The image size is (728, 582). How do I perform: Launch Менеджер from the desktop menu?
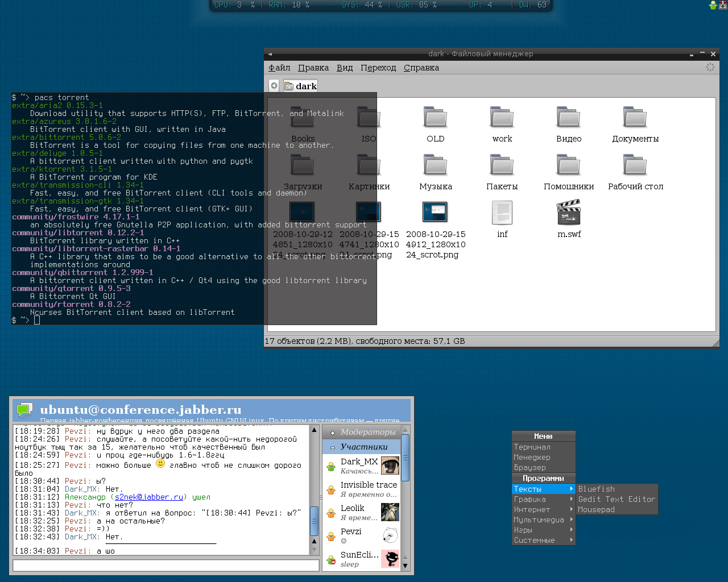click(x=544, y=457)
